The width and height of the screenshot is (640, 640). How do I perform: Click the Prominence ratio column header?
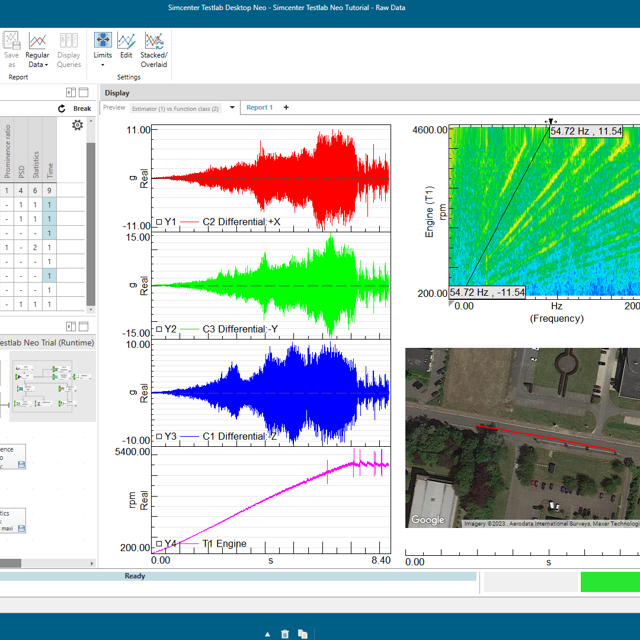(x=7, y=151)
